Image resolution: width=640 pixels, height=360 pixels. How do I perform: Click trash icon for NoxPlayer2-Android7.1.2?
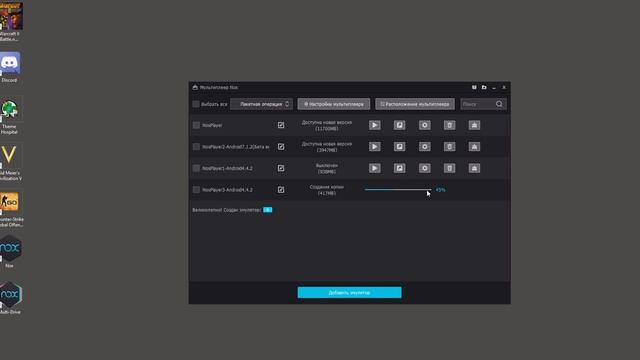coord(449,147)
